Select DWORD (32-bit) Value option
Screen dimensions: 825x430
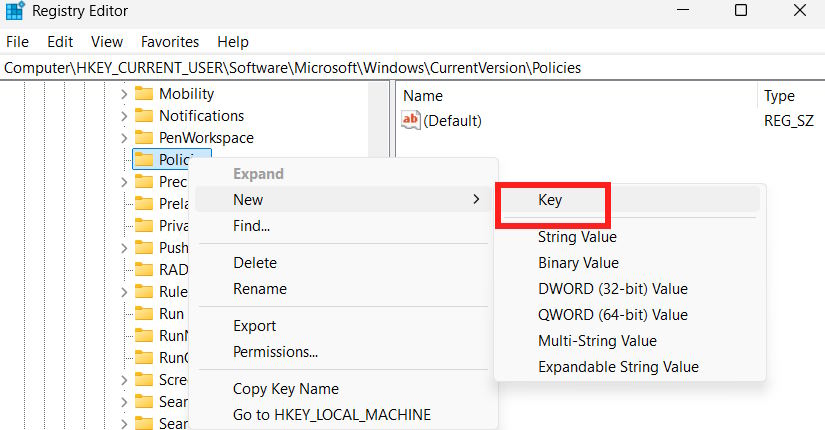[612, 289]
